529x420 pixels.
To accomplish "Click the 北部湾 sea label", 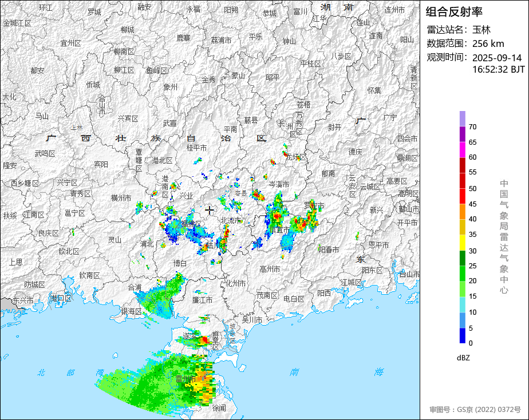I will [71, 373].
